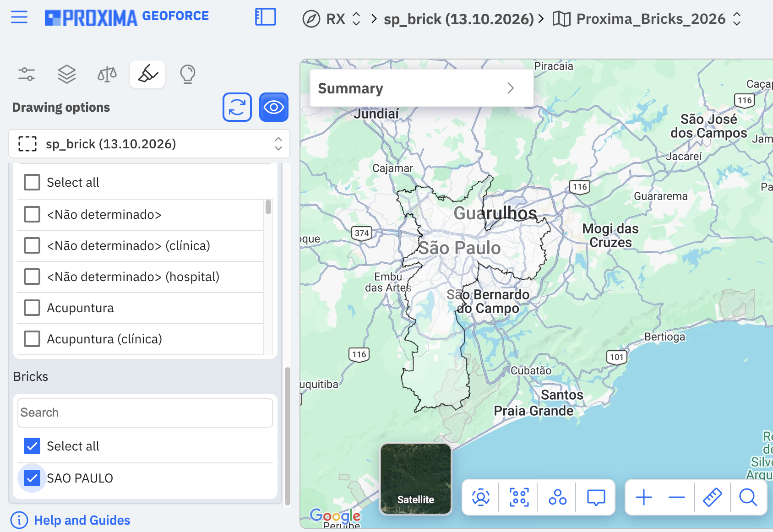
Task: Switch to Satellite map view thumbnail
Action: pyautogui.click(x=416, y=479)
